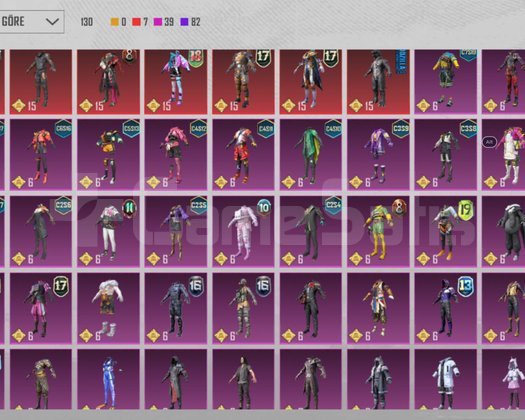The width and height of the screenshot is (525, 420).
Task: Click the round 10 badge on pink mummy outfit
Action: [264, 208]
